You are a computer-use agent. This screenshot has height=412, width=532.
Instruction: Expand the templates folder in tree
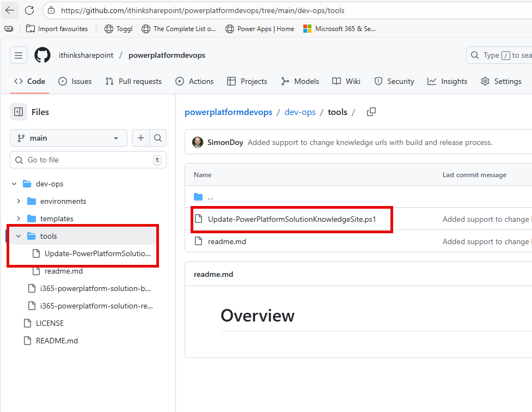(19, 219)
